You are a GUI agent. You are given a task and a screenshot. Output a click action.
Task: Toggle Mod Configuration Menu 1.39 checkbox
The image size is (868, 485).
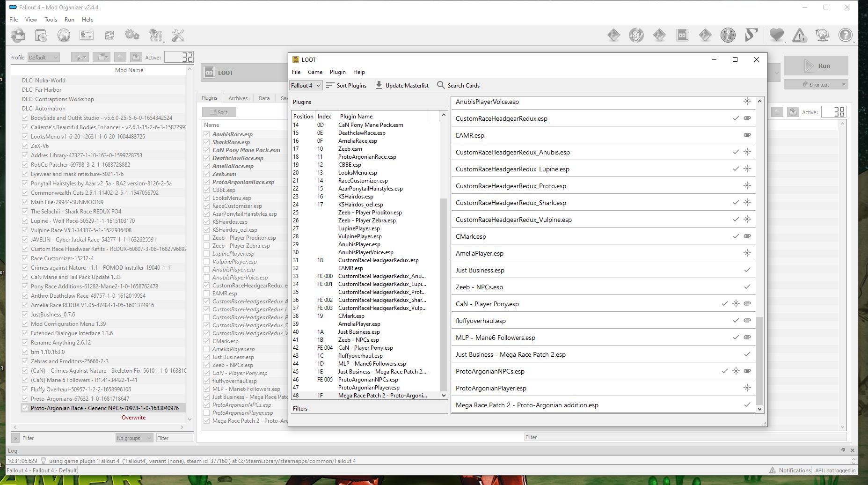point(25,324)
